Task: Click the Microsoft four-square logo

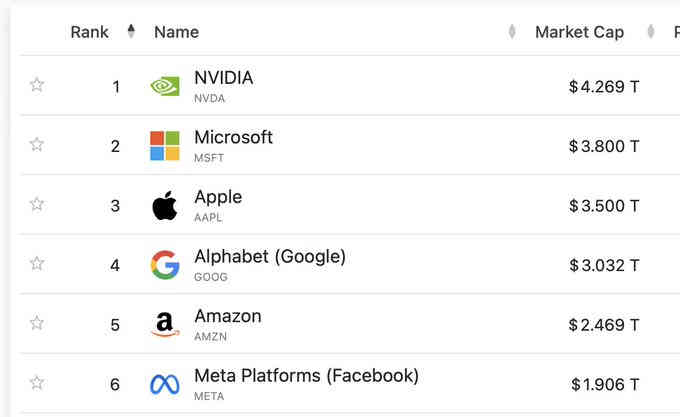Action: 165,146
